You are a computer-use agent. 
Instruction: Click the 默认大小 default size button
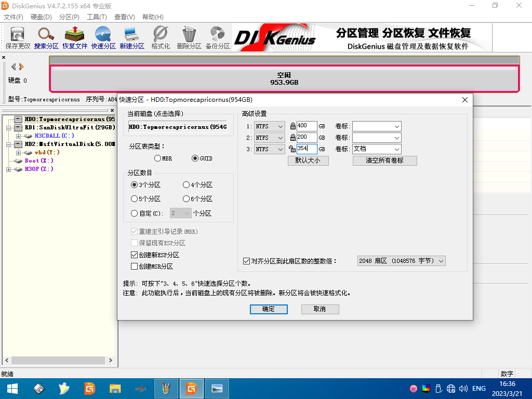click(308, 161)
